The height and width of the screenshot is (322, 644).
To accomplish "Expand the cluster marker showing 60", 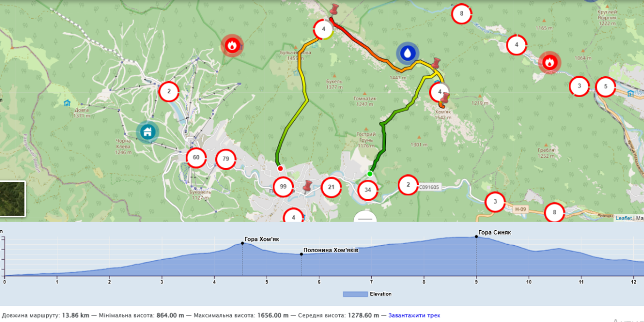I will click(196, 157).
